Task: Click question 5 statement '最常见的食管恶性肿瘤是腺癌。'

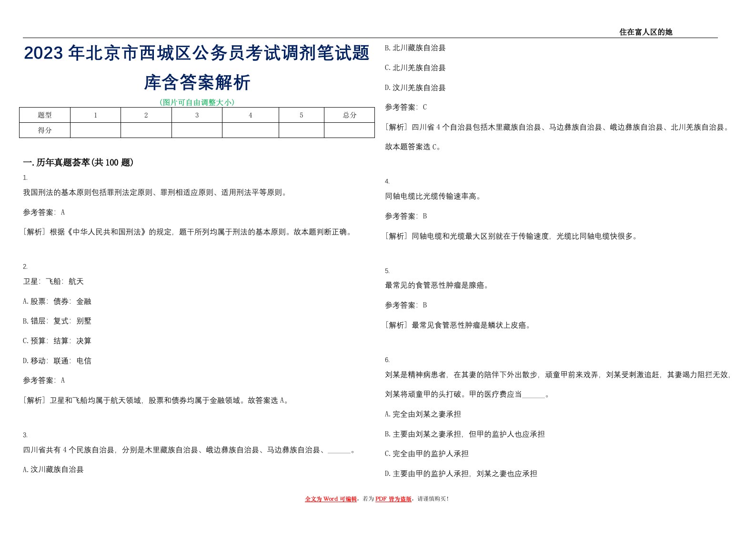Action: (438, 286)
